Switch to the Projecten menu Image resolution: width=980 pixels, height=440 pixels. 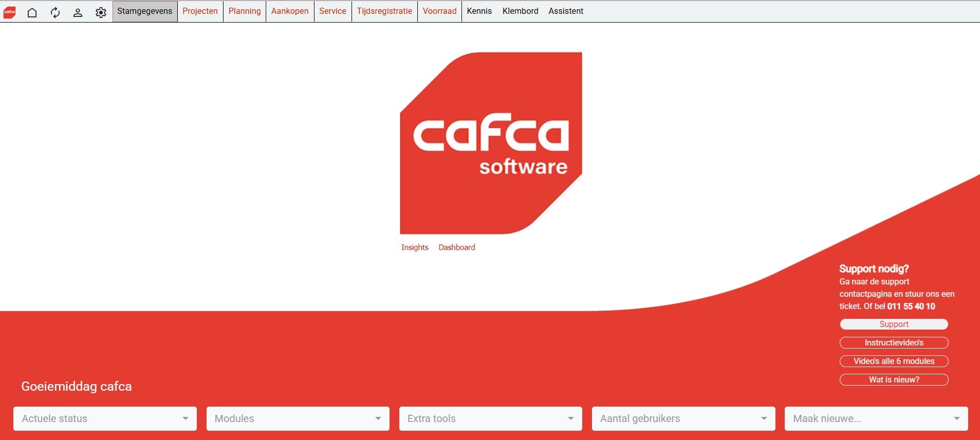(200, 11)
